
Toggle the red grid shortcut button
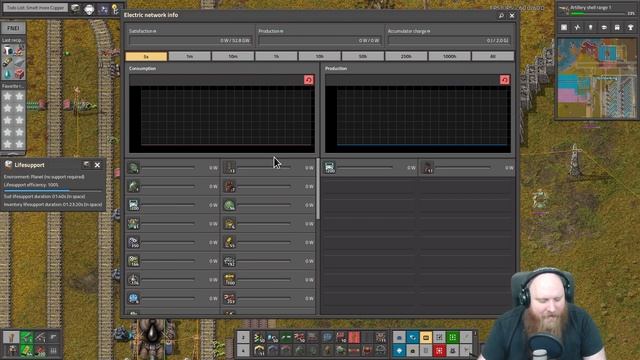point(439,350)
